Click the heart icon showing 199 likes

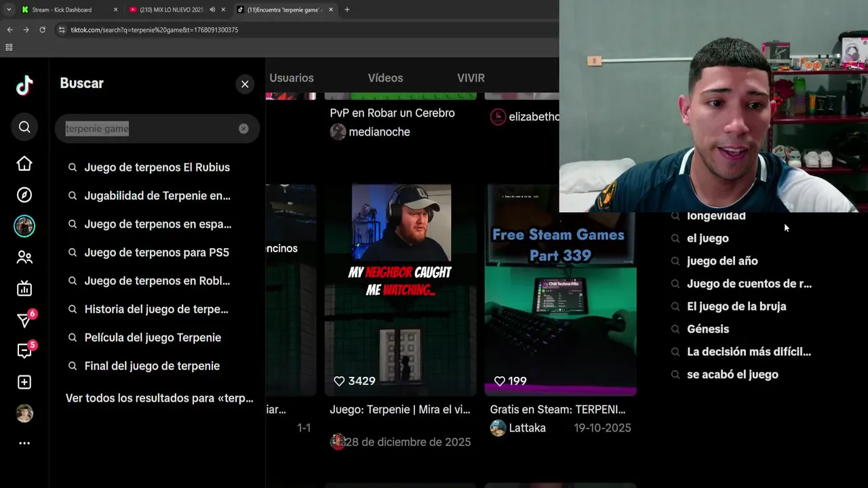(499, 381)
